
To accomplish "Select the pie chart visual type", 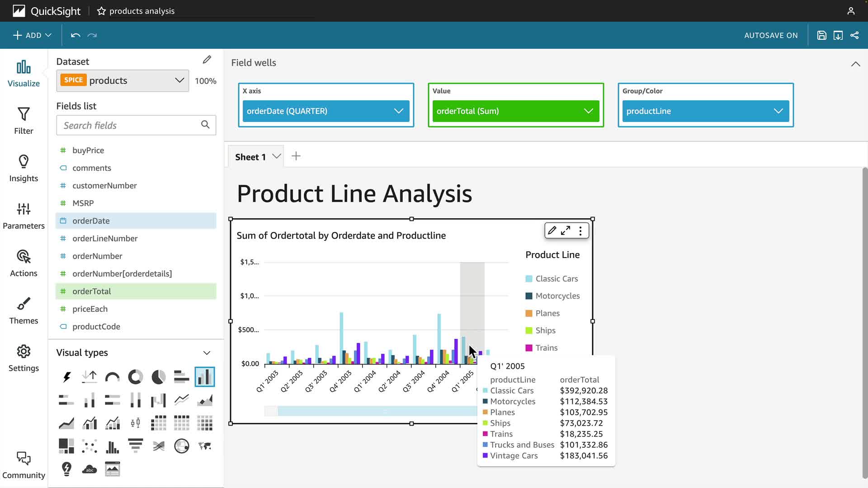I will pos(159,377).
